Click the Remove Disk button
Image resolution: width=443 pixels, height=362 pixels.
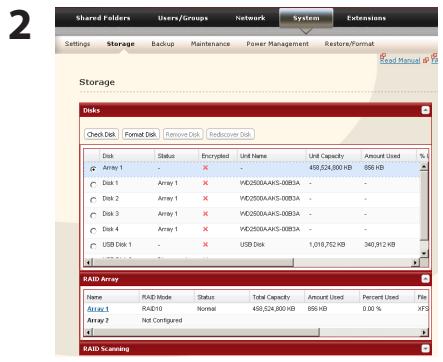tap(183, 134)
